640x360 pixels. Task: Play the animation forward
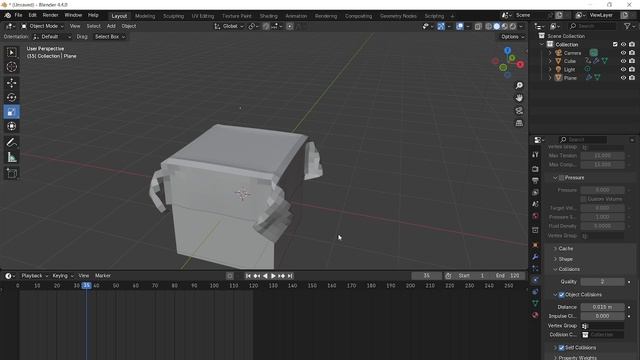tap(273, 276)
